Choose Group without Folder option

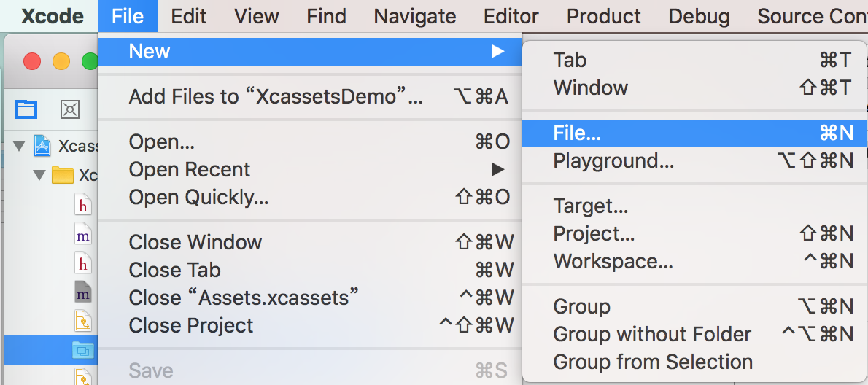[652, 334]
